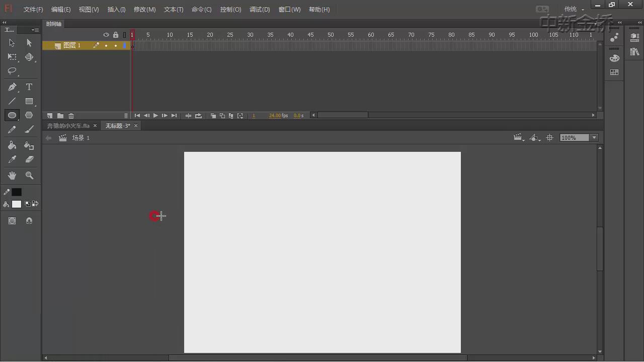Switch to 无标题-3* document tab
The image size is (644, 362).
[118, 126]
